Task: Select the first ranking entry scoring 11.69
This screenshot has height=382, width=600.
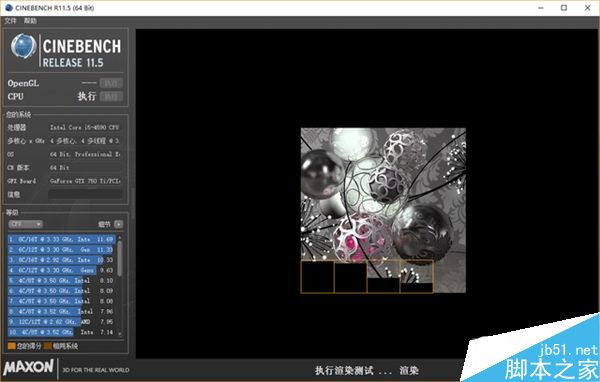Action: click(x=62, y=239)
